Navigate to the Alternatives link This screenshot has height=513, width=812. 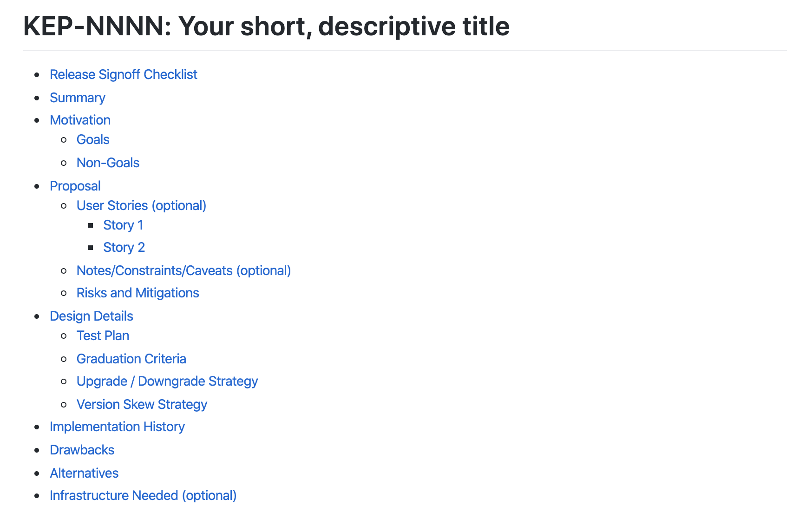click(84, 473)
